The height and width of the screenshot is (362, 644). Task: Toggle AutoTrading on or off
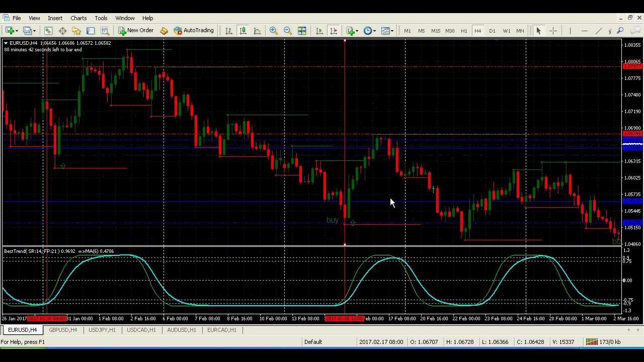click(x=194, y=31)
